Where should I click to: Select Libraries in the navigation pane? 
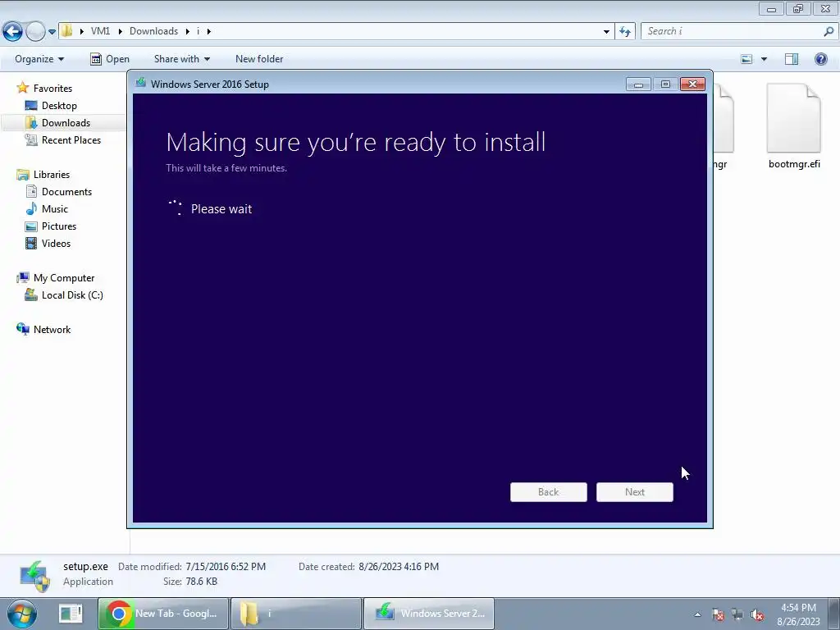pos(52,175)
